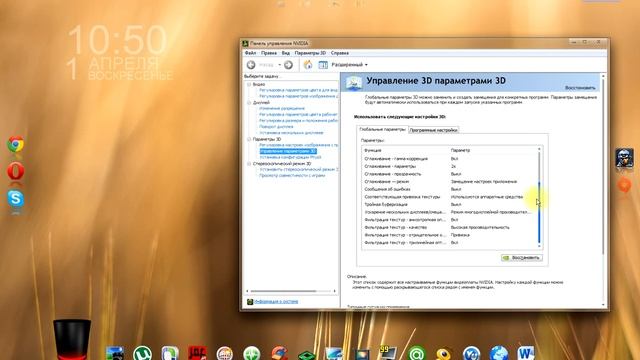The width and height of the screenshot is (640, 360).
Task: Collapse the Видео tree group
Action: [x=249, y=84]
